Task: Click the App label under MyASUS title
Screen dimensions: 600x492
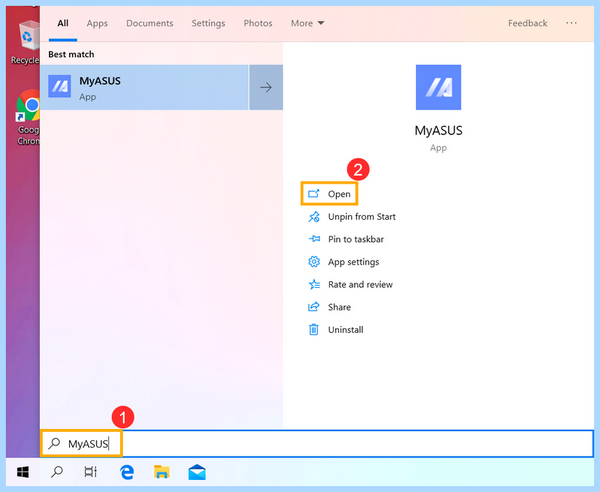Action: 438,148
